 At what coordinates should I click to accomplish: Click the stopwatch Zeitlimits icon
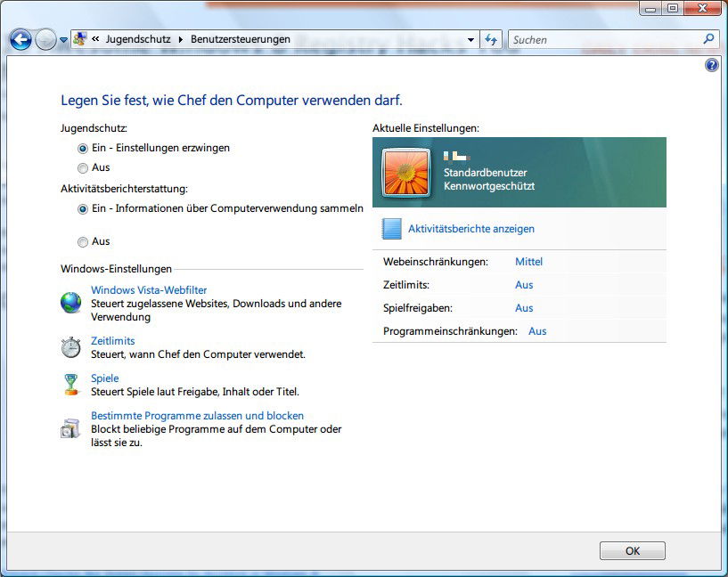tap(70, 347)
